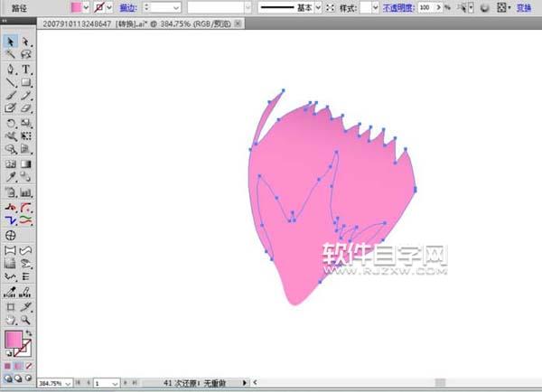Go to next artboard arrow
542x392 pixels.
[x=126, y=383]
